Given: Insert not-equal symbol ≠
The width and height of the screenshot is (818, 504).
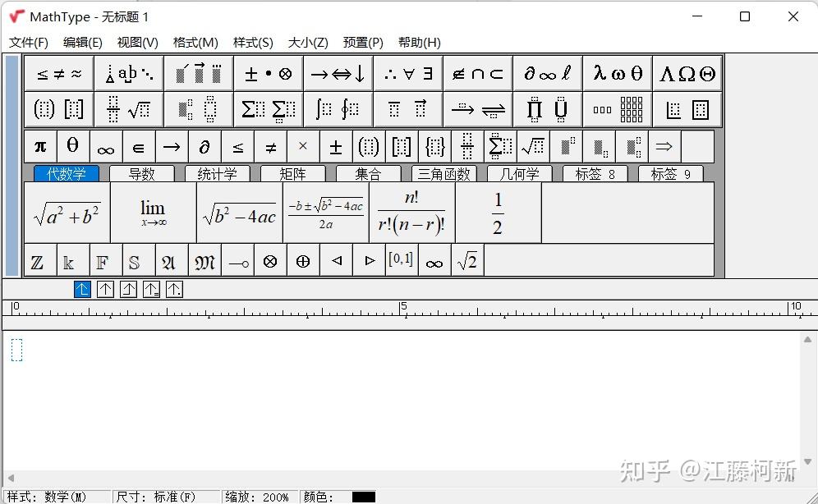Looking at the screenshot, I should tap(270, 147).
